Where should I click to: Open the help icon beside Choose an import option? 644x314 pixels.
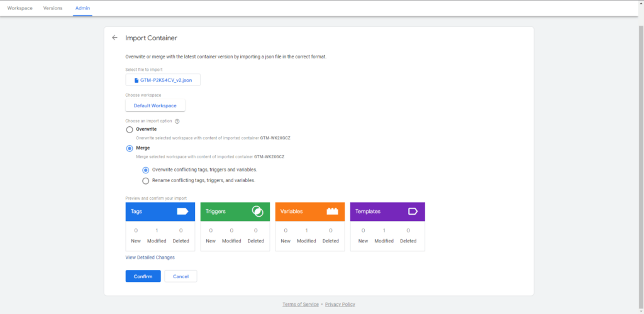click(x=177, y=121)
